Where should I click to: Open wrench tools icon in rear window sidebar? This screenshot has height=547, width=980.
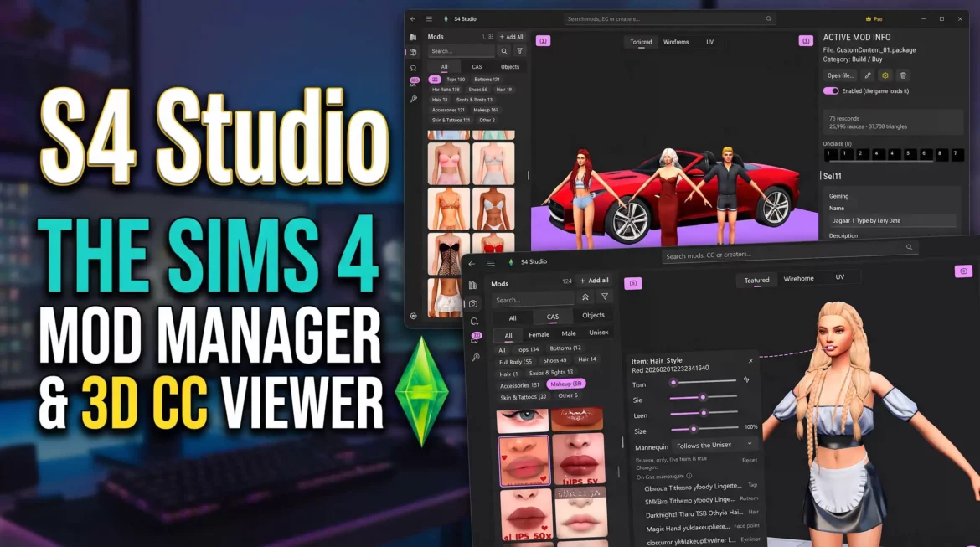[413, 99]
